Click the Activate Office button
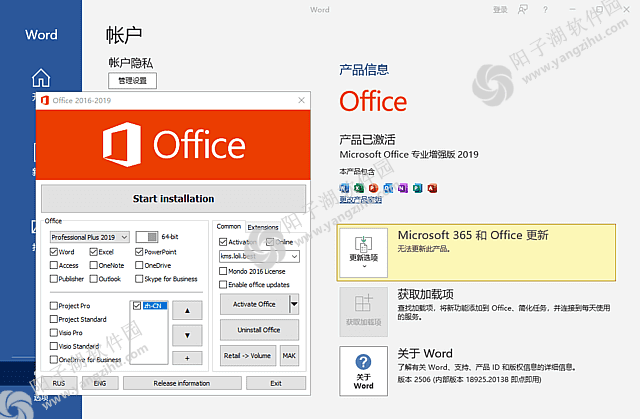This screenshot has width=640, height=419. coord(254,304)
